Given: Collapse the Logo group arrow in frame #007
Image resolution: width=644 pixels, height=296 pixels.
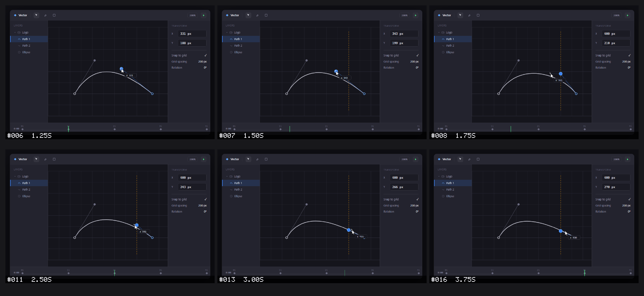Looking at the screenshot, I should [x=227, y=32].
